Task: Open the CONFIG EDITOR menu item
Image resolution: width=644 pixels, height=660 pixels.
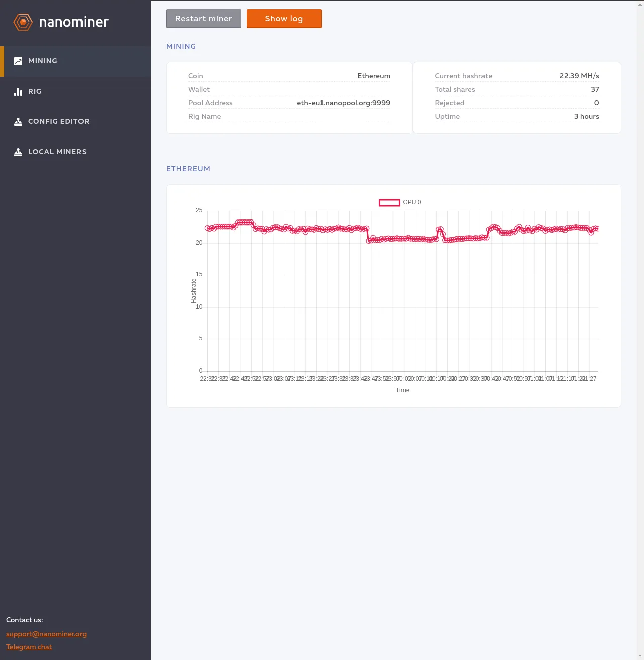Action: (x=75, y=122)
